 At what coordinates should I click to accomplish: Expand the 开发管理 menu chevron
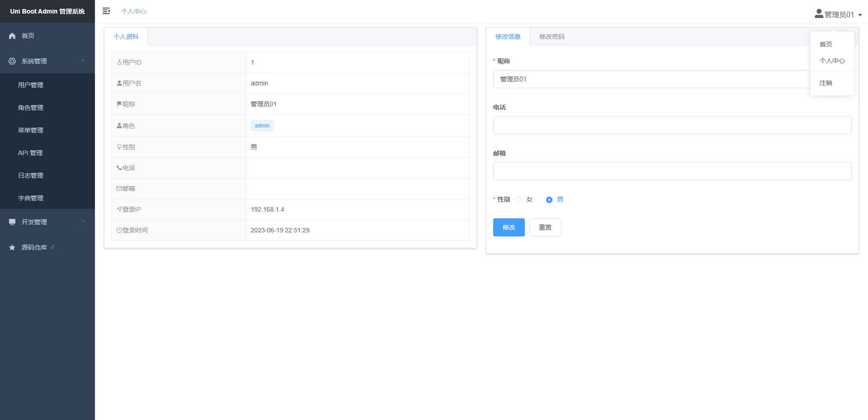coord(83,222)
